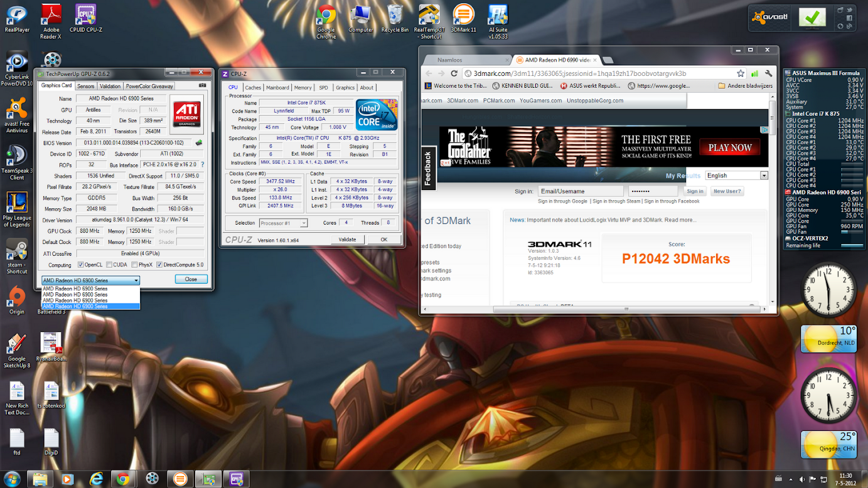The height and width of the screenshot is (488, 868).
Task: Click the OK button in CPU-Z
Action: click(383, 239)
